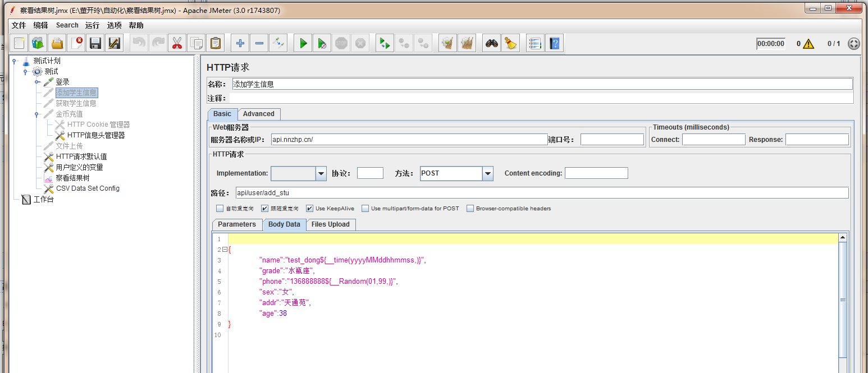The width and height of the screenshot is (868, 373).
Task: Click the 端口号 port input field
Action: pos(612,139)
